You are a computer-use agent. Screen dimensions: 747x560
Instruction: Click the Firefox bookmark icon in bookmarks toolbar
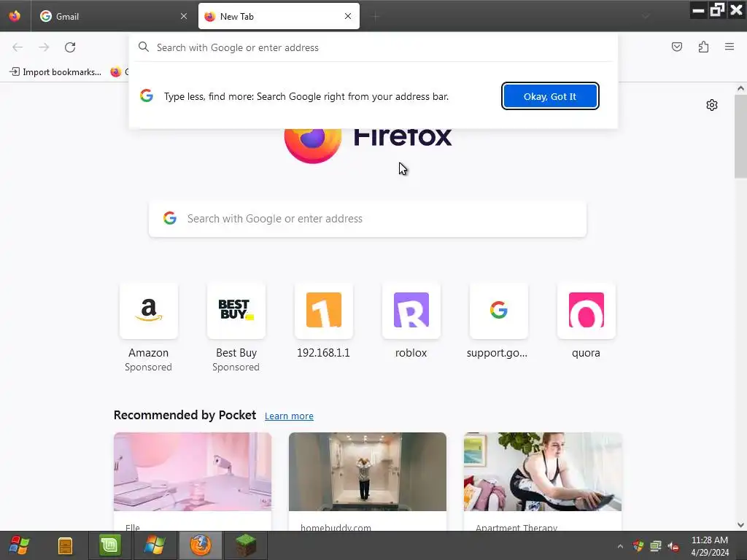116,72
